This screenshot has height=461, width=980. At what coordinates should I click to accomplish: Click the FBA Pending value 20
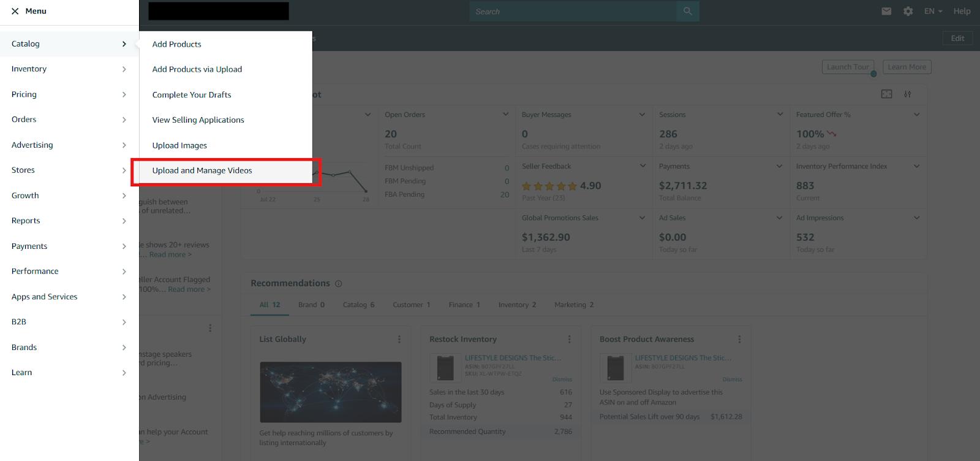pyautogui.click(x=505, y=194)
